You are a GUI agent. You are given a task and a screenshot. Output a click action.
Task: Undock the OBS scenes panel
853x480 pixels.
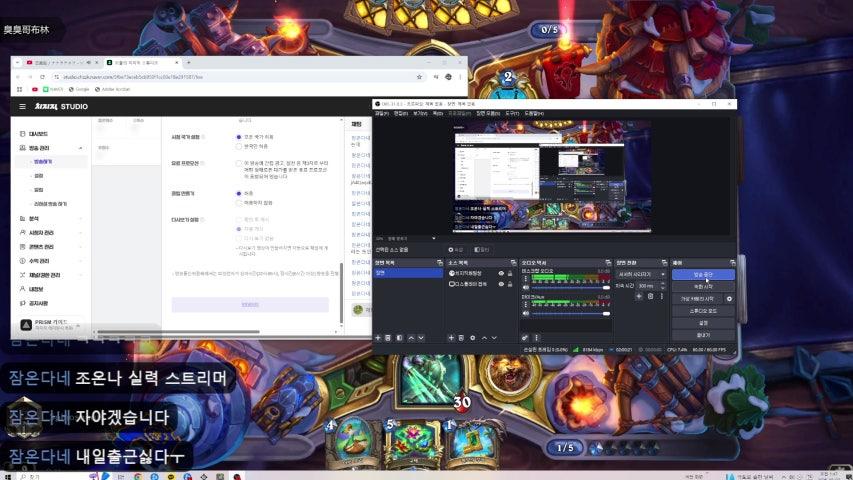point(440,263)
